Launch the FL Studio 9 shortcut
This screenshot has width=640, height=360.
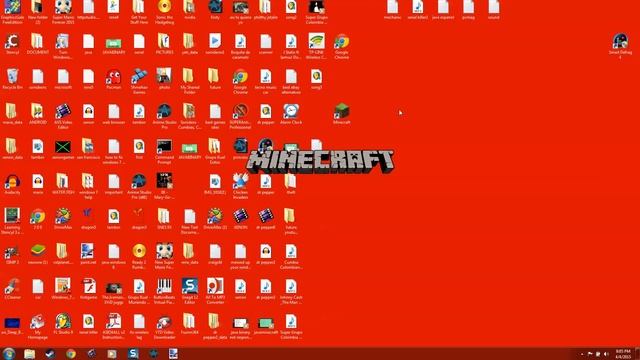click(x=63, y=324)
